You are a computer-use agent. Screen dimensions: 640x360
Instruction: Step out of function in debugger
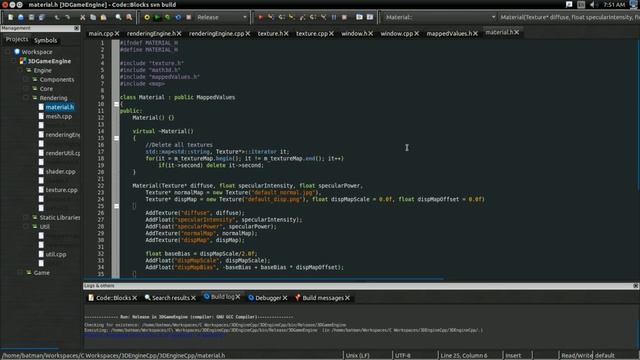(x=302, y=17)
